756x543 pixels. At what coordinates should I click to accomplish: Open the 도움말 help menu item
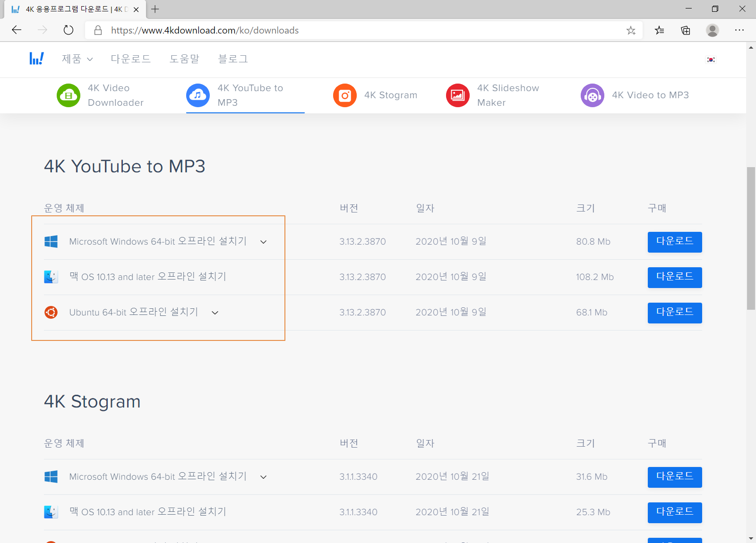(184, 59)
